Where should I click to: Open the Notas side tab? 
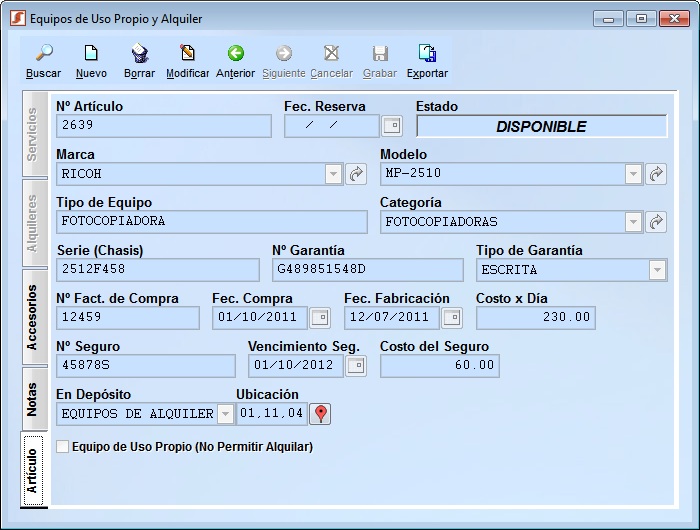click(x=33, y=399)
